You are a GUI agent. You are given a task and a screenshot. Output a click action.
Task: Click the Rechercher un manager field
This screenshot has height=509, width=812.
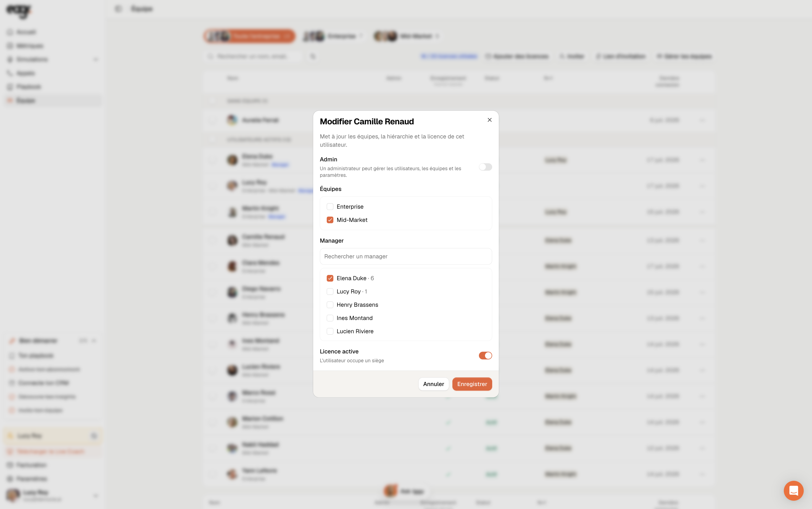point(406,256)
